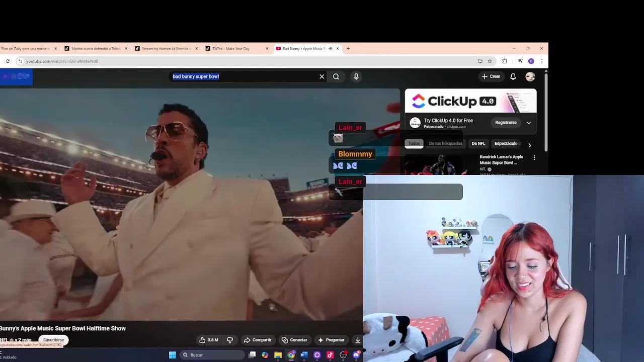
Task: Open Chrome from taskbar
Action: click(291, 355)
